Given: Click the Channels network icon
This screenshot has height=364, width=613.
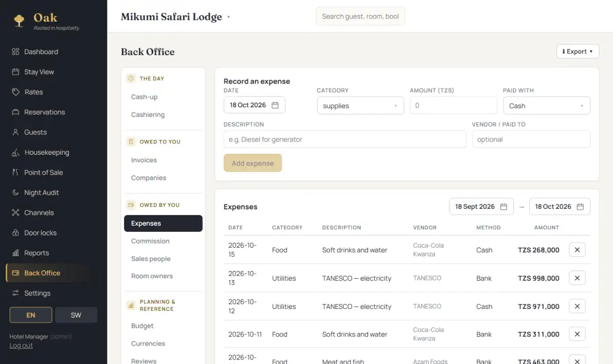Looking at the screenshot, I should [x=15, y=213].
